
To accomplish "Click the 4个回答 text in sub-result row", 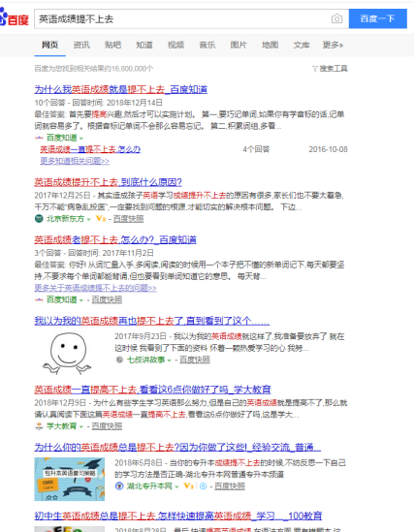I will 256,149.
